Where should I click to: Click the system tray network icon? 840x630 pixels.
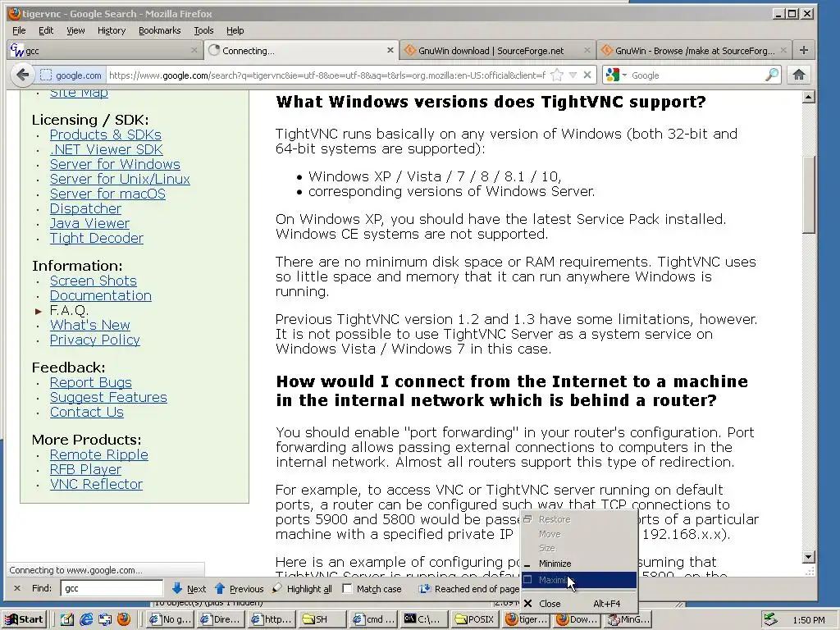[770, 619]
